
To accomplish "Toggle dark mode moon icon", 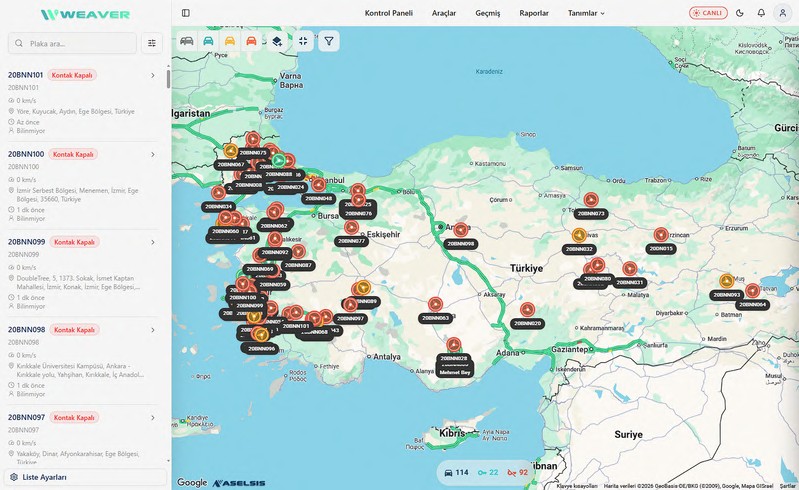I will (739, 13).
